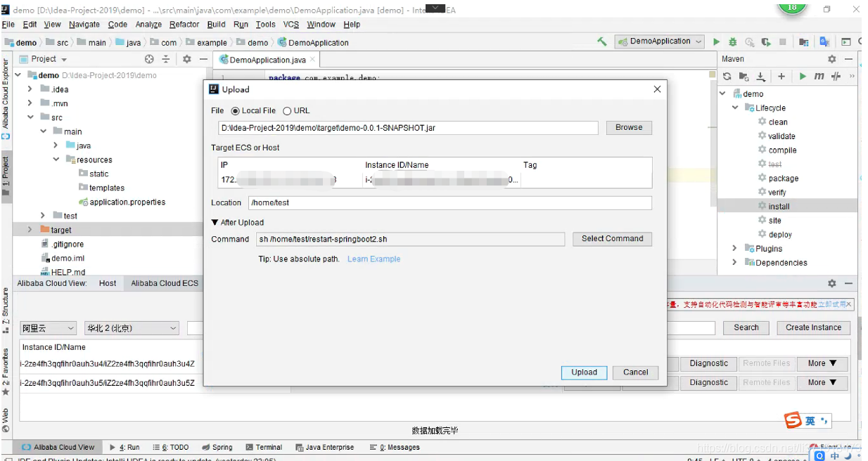Click Maven generate sources folder icon
868x461 pixels.
[x=744, y=76]
